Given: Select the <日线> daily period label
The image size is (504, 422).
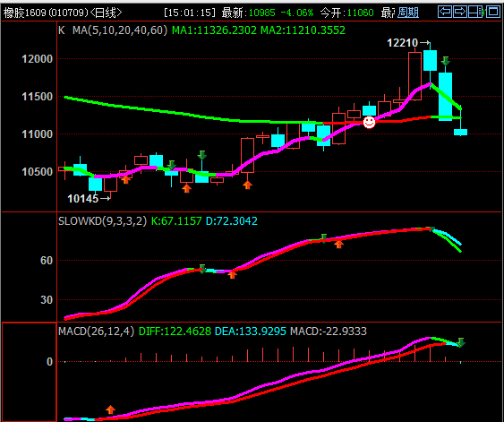Looking at the screenshot, I should click(x=106, y=13).
